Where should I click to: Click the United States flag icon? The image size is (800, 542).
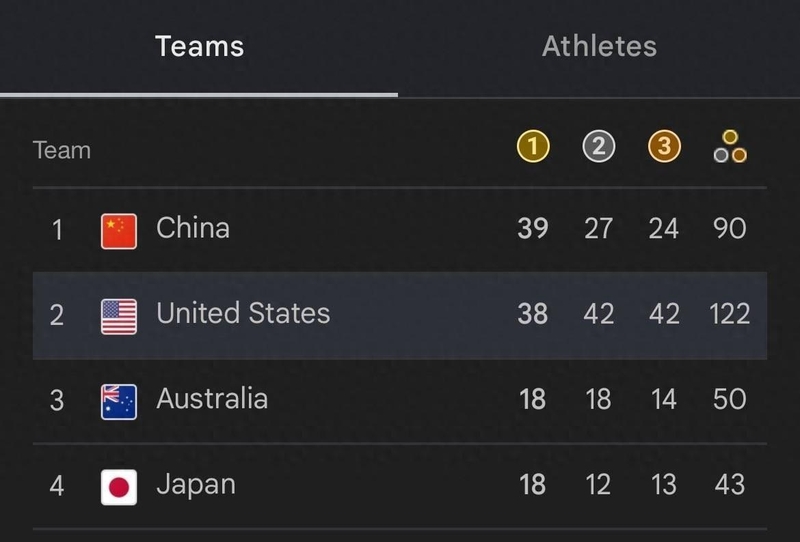(x=119, y=316)
